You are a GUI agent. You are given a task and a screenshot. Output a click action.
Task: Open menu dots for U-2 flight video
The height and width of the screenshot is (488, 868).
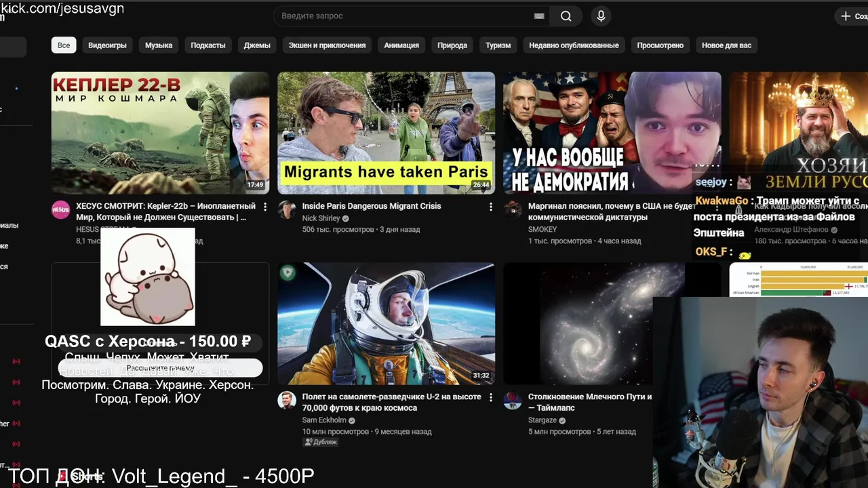point(491,398)
